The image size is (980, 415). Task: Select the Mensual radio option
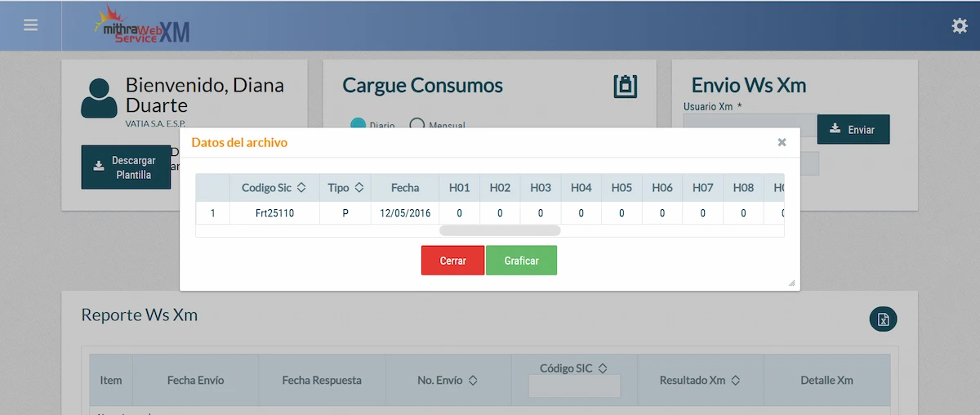[x=417, y=125]
